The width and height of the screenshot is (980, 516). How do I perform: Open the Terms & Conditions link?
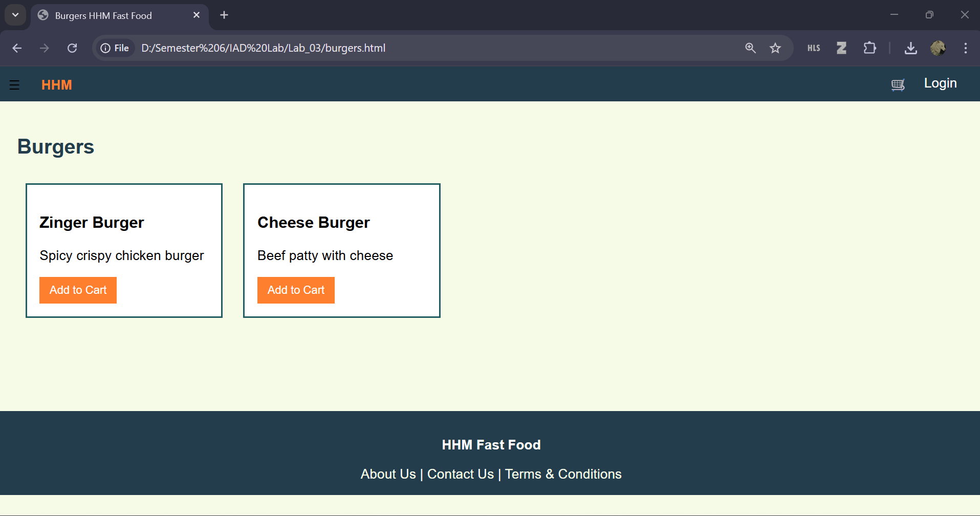(x=563, y=474)
